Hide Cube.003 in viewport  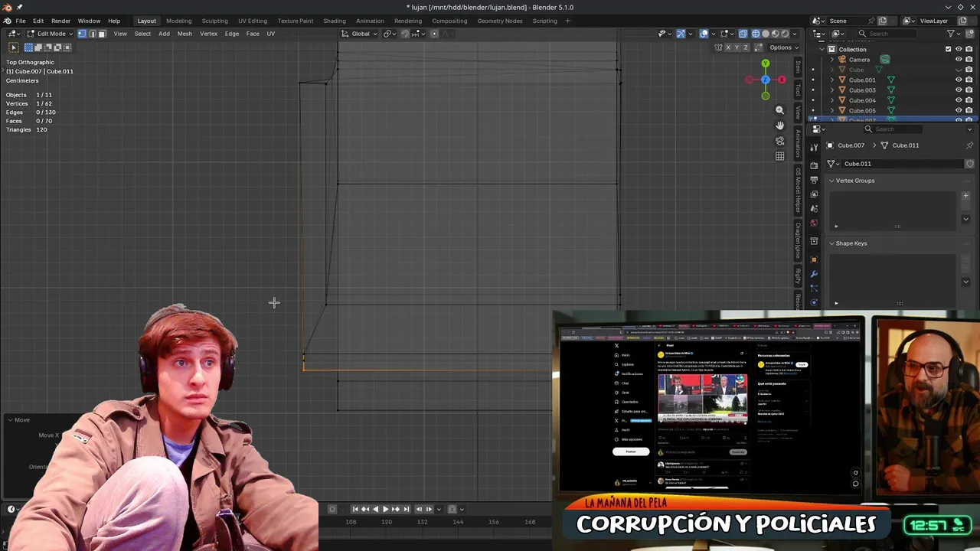point(959,90)
